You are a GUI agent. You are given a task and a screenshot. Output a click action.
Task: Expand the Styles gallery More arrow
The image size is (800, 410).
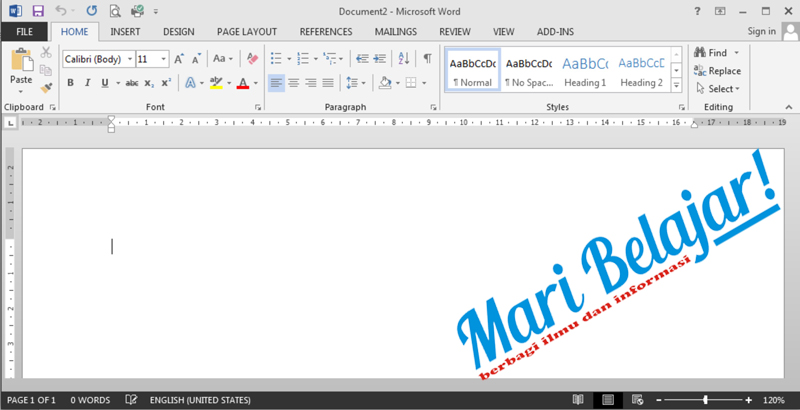coord(677,86)
